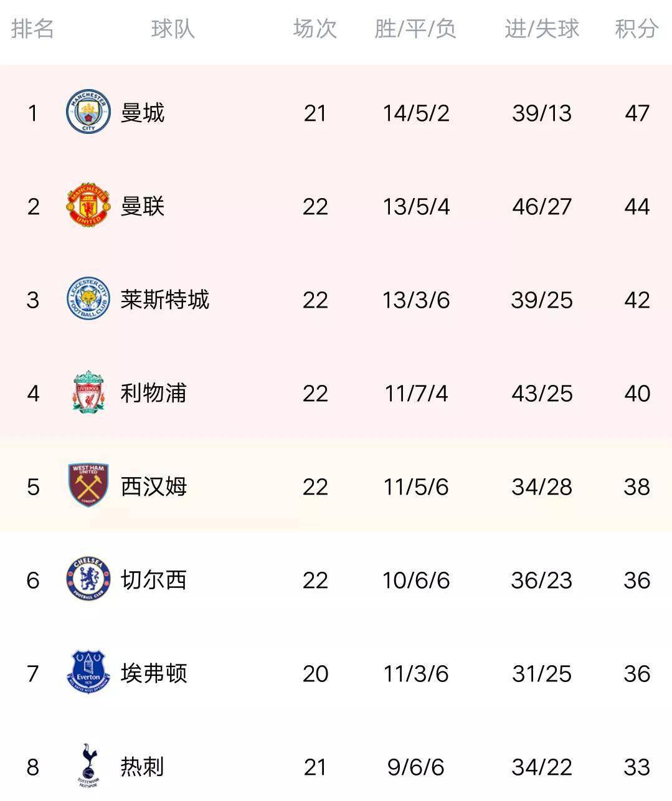Tap the West Ham hammers badge

pyautogui.click(x=88, y=485)
